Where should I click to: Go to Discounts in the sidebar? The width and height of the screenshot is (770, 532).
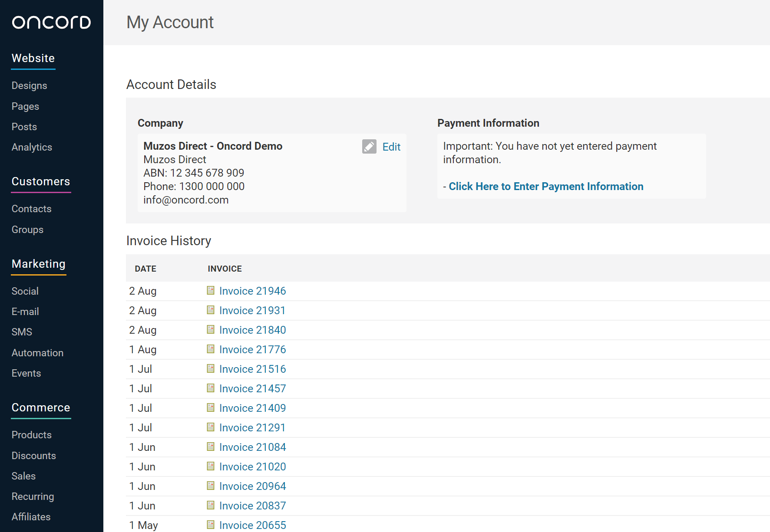(33, 456)
